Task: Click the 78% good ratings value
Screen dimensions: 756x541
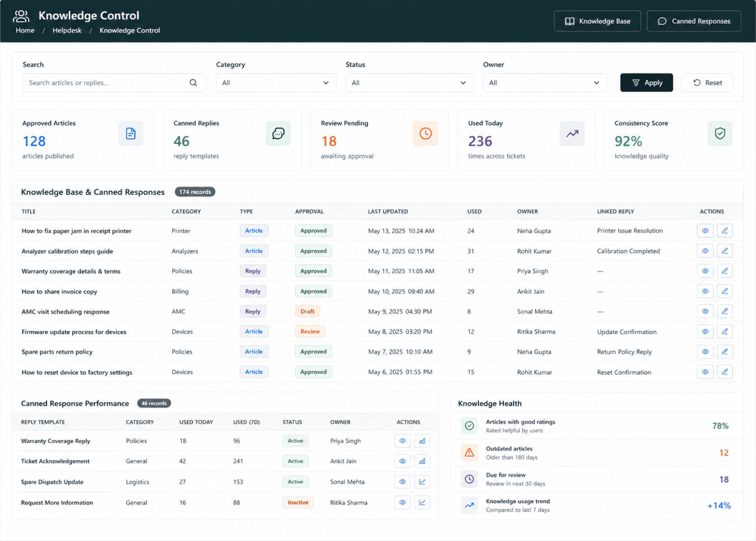Action: point(721,426)
